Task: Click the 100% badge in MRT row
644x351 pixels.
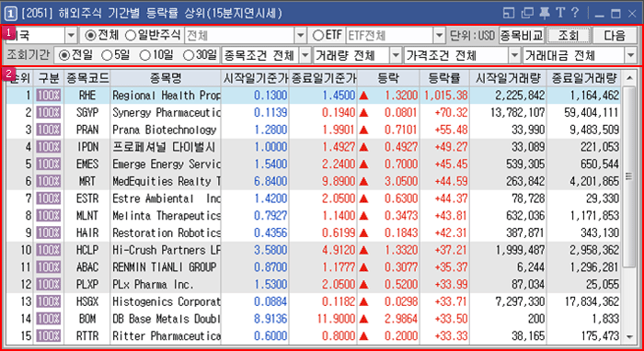Action: 48,181
